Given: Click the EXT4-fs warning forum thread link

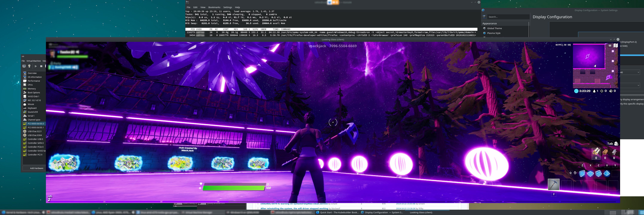Looking at the screenshot, I should pyautogui.click(x=294, y=204).
